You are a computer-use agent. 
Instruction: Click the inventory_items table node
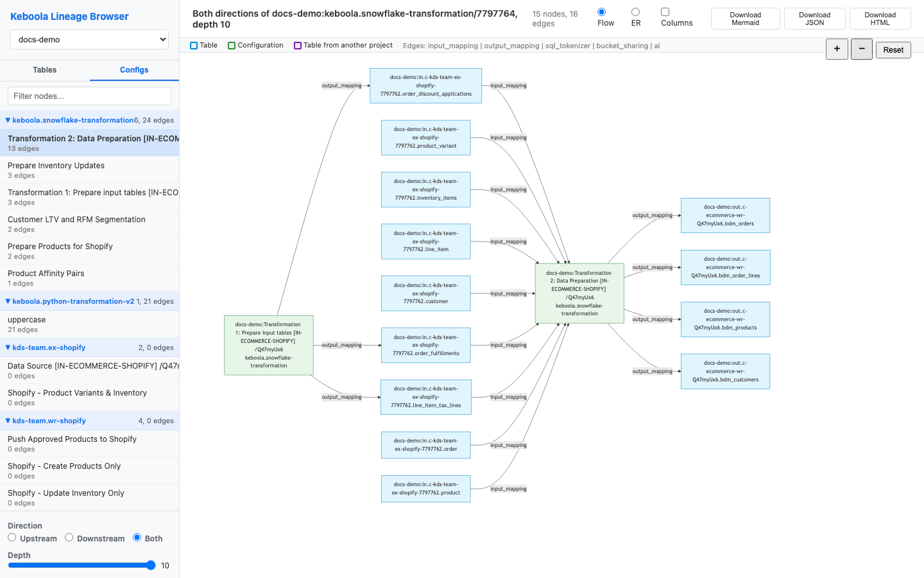point(426,189)
